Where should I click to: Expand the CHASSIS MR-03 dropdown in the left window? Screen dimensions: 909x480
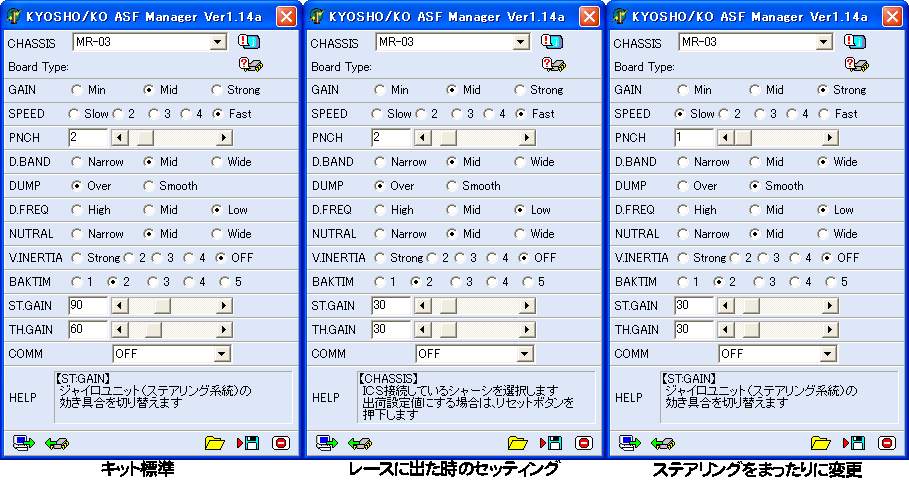[217, 42]
